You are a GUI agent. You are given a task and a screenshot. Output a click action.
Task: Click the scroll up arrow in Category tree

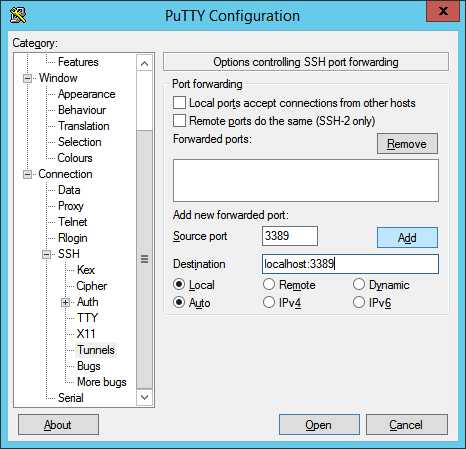[144, 63]
